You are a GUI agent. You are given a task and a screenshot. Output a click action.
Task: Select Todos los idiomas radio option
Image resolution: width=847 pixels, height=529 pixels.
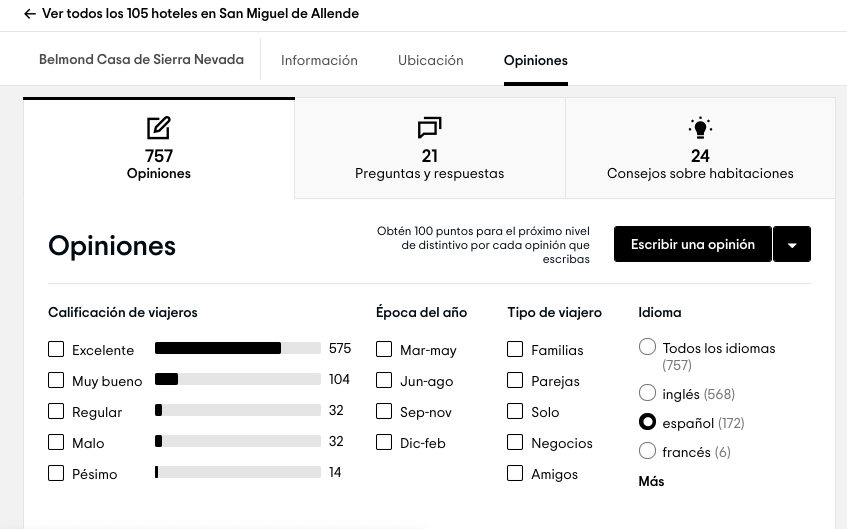pyautogui.click(x=647, y=347)
